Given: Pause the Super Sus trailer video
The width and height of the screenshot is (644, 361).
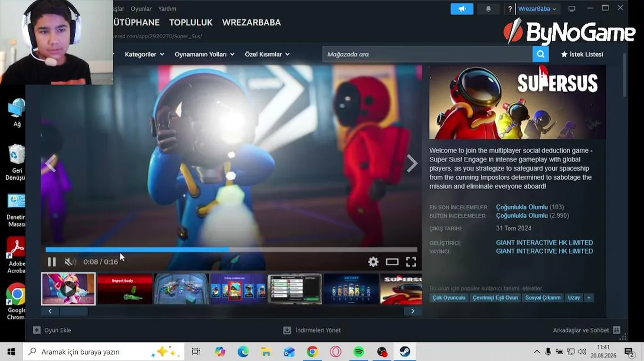Looking at the screenshot, I should click(52, 262).
